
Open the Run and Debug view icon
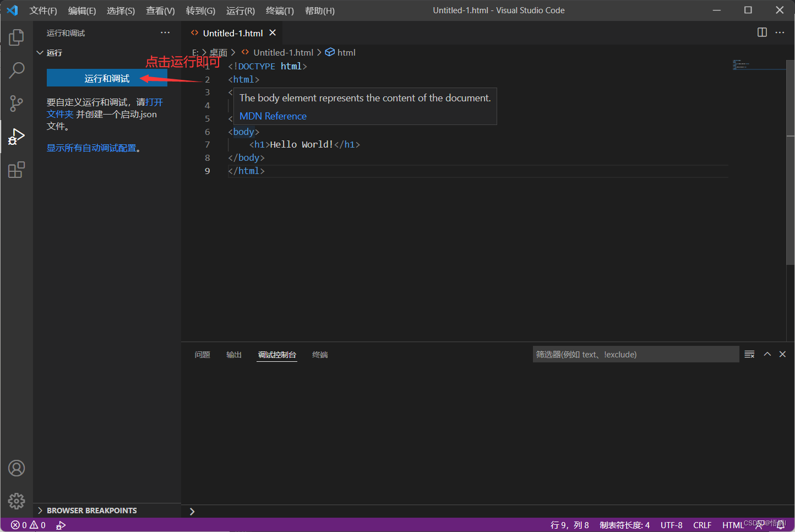pos(17,137)
